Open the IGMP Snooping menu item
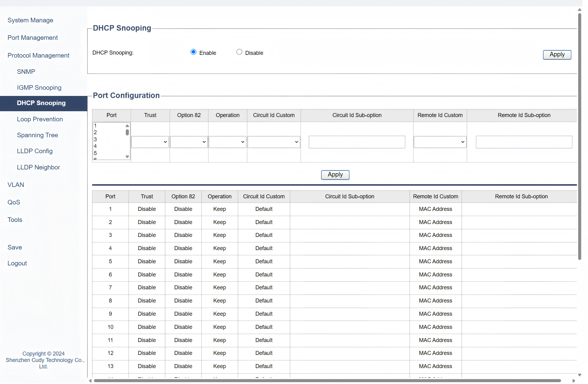 click(39, 88)
